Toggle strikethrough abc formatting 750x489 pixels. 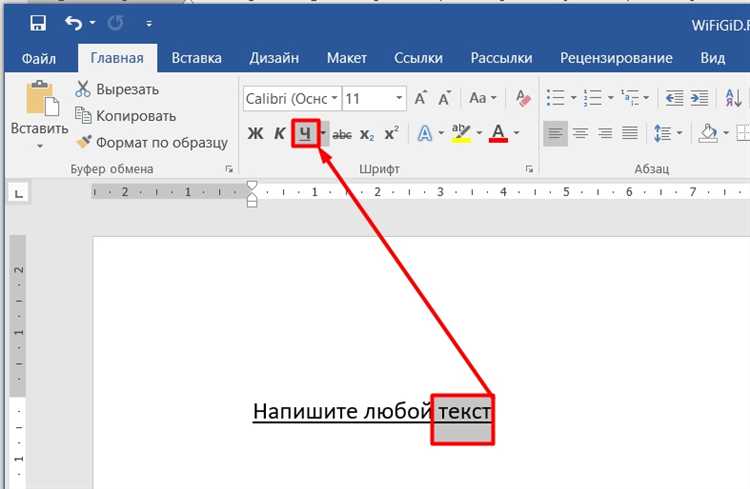pyautogui.click(x=342, y=134)
